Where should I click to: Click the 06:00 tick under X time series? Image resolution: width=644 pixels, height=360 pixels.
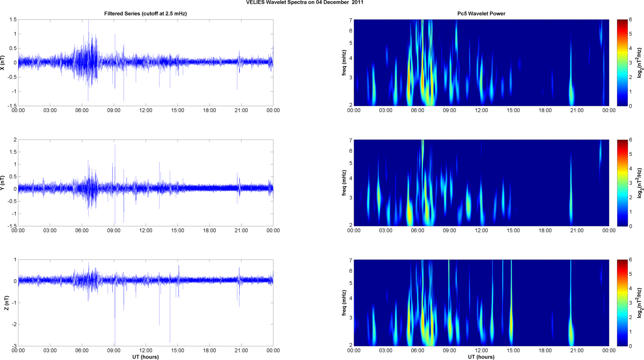click(82, 110)
